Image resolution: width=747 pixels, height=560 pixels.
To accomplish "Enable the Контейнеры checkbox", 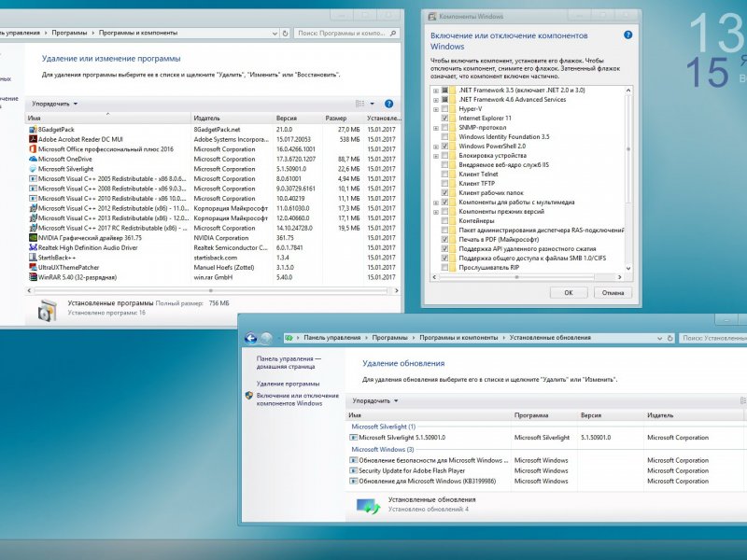I will click(445, 221).
